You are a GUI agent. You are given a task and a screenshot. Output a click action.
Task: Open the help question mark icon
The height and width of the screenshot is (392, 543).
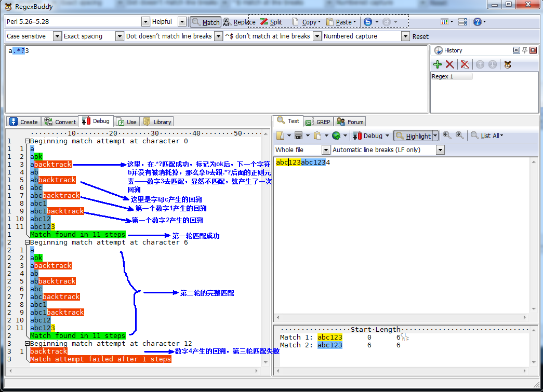coord(477,22)
